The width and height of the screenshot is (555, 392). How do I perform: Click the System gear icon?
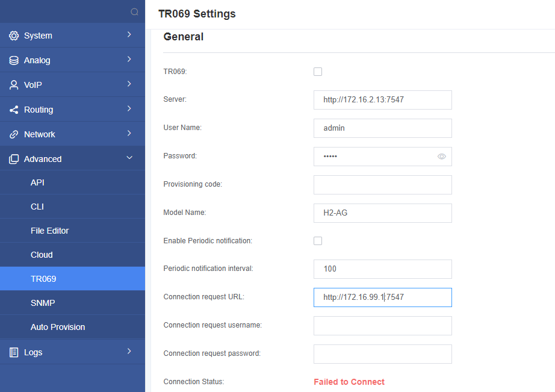(14, 36)
